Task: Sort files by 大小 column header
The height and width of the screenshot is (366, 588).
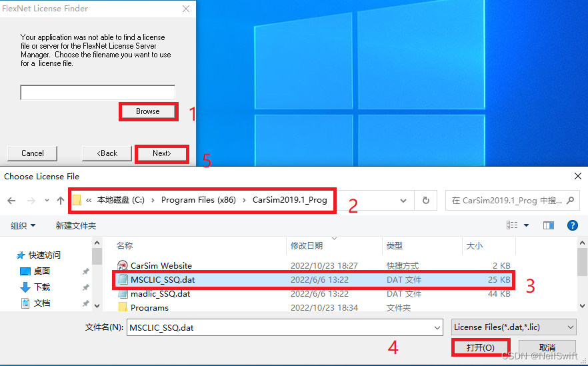Action: point(475,245)
